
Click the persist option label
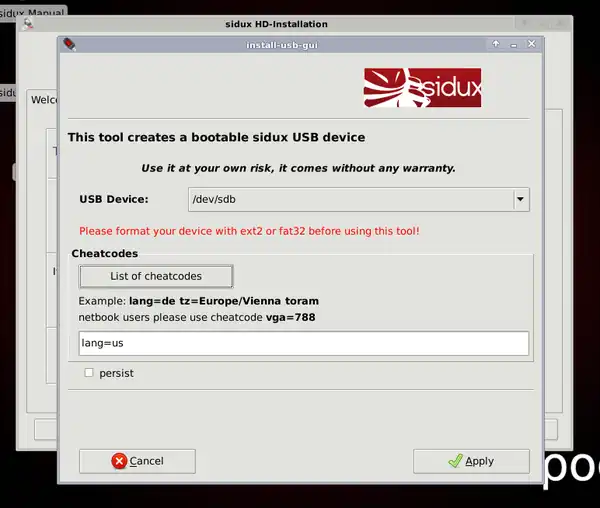pos(116,373)
